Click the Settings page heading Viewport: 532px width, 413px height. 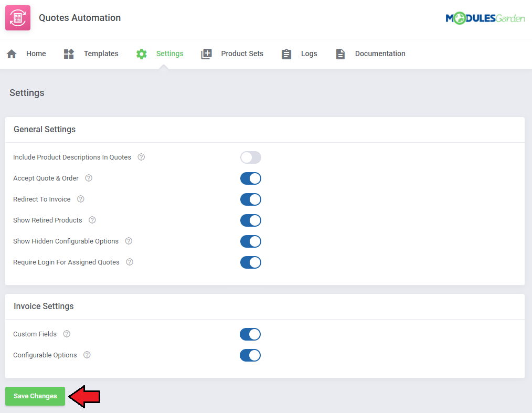click(x=27, y=93)
